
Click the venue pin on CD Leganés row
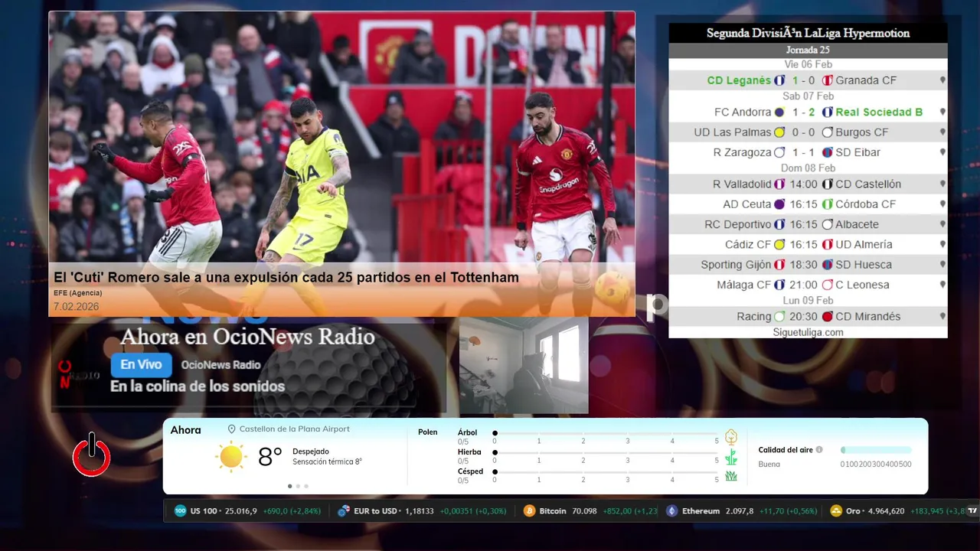coord(942,80)
